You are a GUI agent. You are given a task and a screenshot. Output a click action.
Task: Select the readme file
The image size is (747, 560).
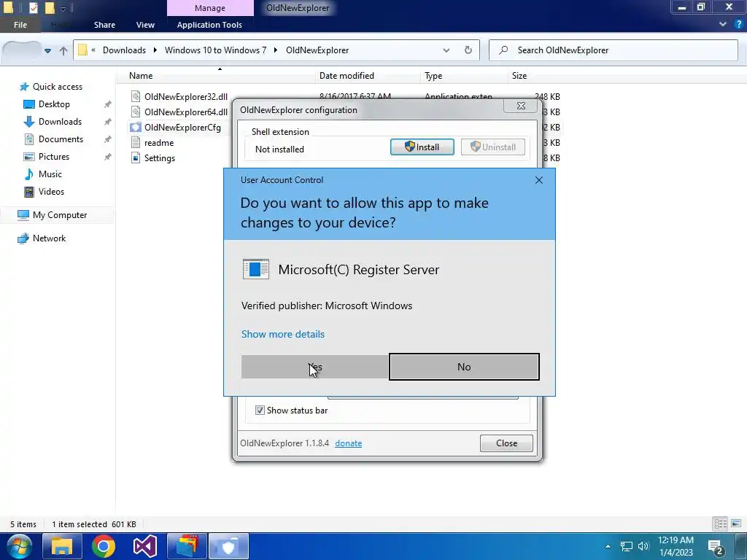coord(158,143)
